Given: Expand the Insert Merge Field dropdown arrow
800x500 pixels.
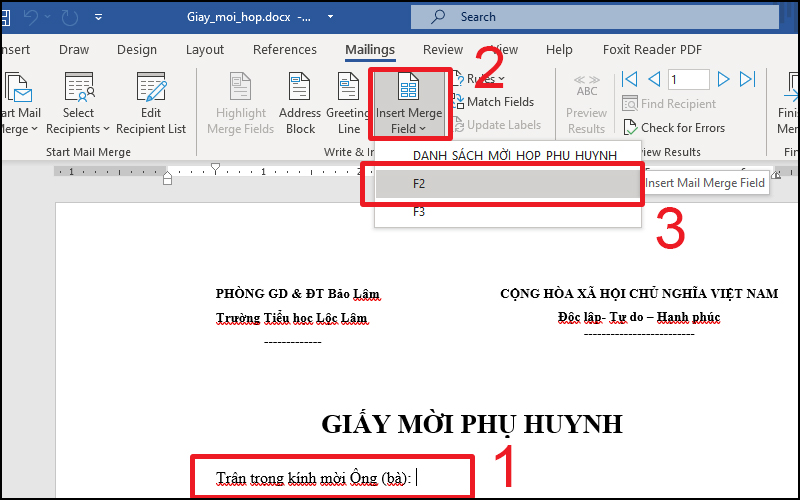Looking at the screenshot, I should tap(422, 129).
